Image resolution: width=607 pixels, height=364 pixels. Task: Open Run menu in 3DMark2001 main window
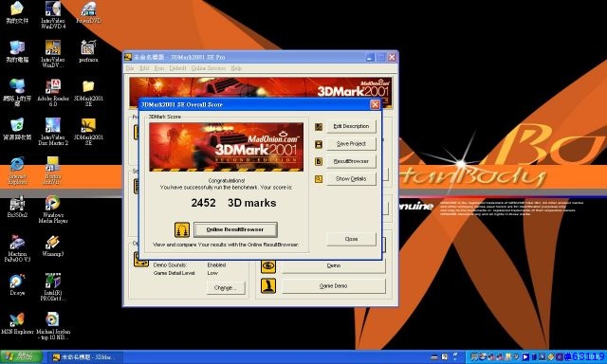pos(159,68)
